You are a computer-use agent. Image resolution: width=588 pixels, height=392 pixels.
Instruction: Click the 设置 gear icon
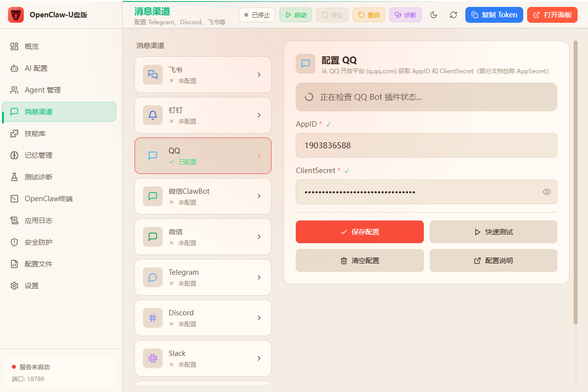pyautogui.click(x=14, y=286)
